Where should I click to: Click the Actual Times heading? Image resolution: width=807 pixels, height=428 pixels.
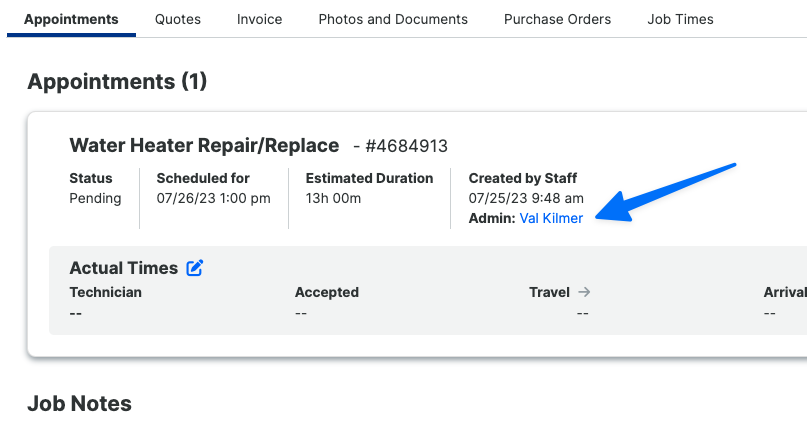tap(123, 268)
